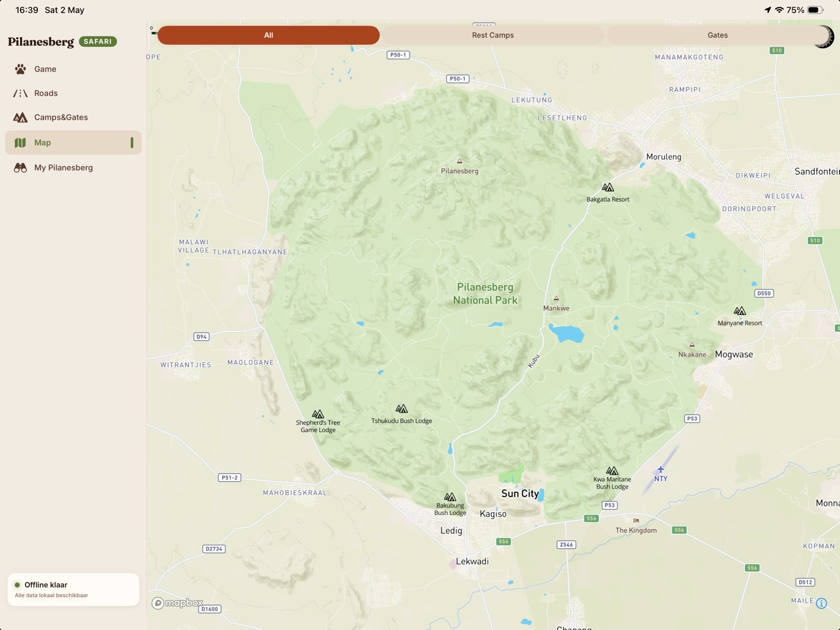The width and height of the screenshot is (840, 630).
Task: Click the status bar time 16:39
Action: 27,10
